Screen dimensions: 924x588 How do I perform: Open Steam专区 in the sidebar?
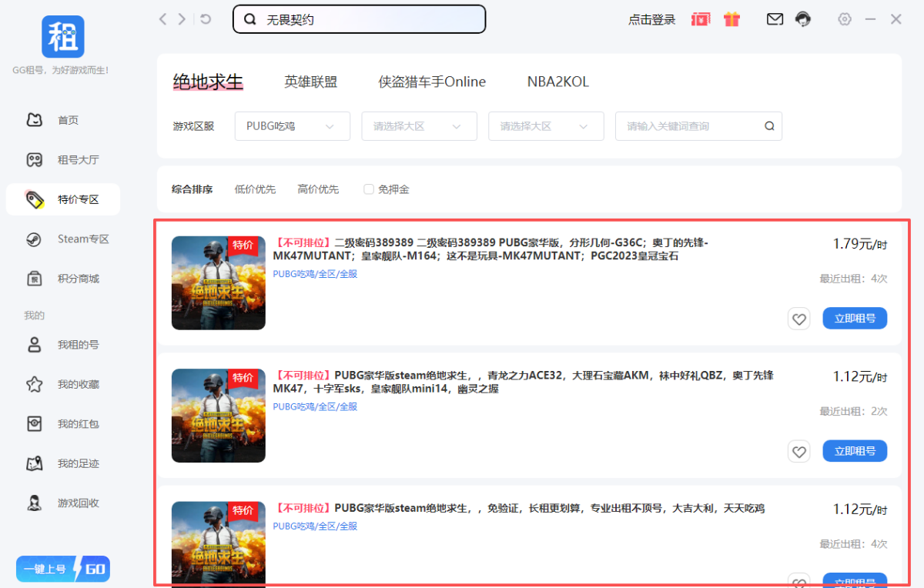click(x=63, y=239)
